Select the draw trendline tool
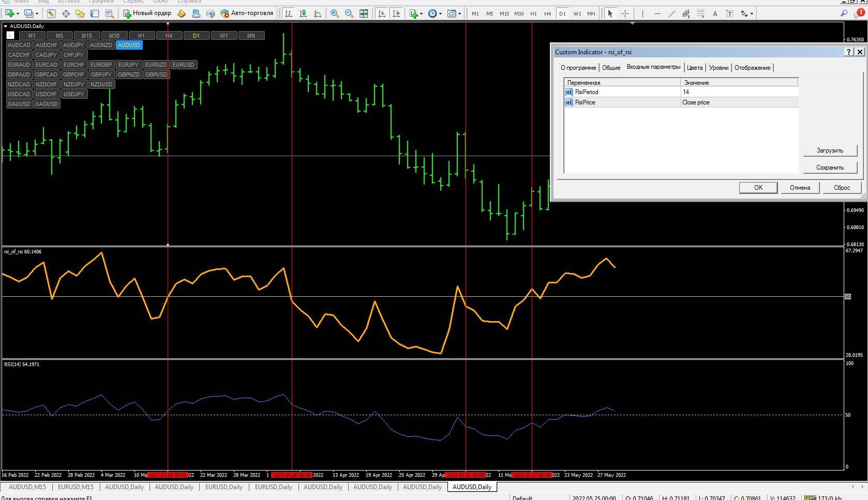This screenshot has width=868, height=500. coord(671,13)
